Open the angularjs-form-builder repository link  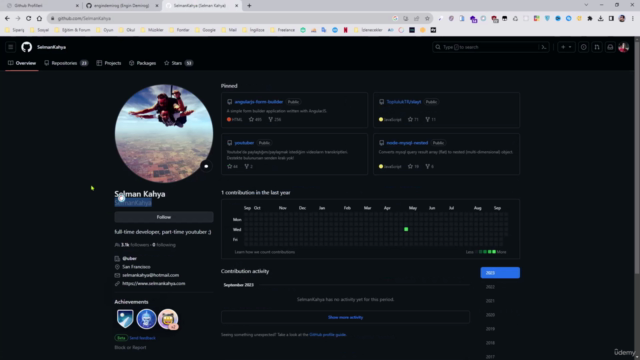click(x=258, y=102)
